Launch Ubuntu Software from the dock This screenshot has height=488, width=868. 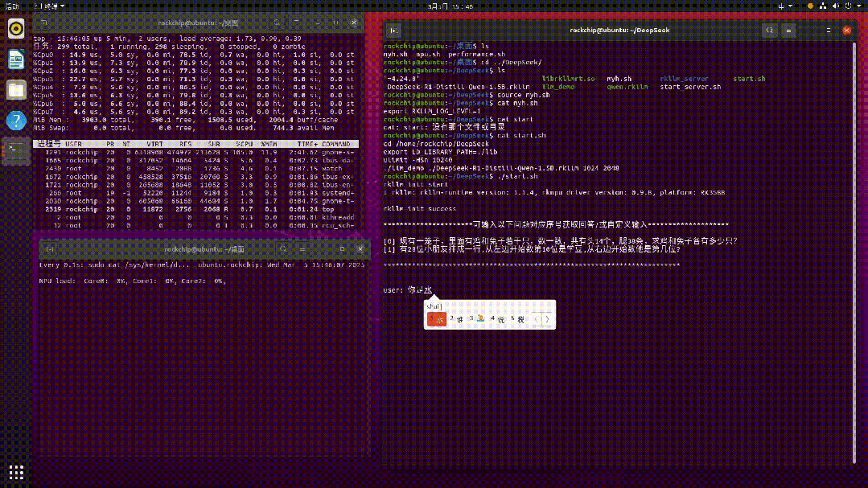pos(14,30)
